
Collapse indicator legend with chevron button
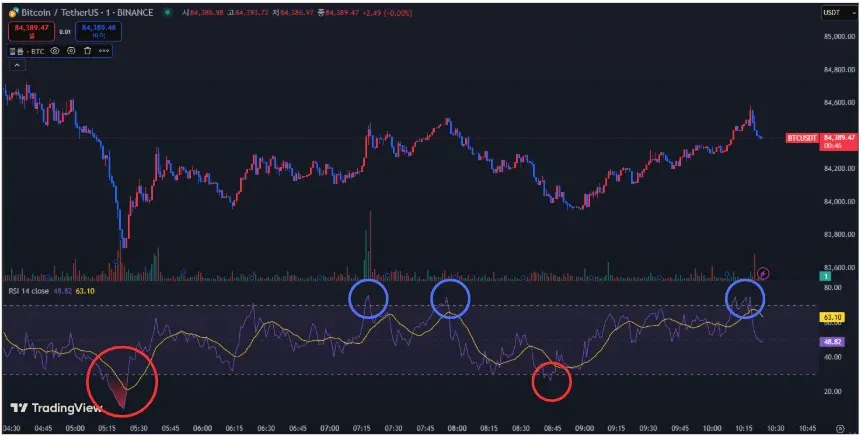pyautogui.click(x=17, y=65)
